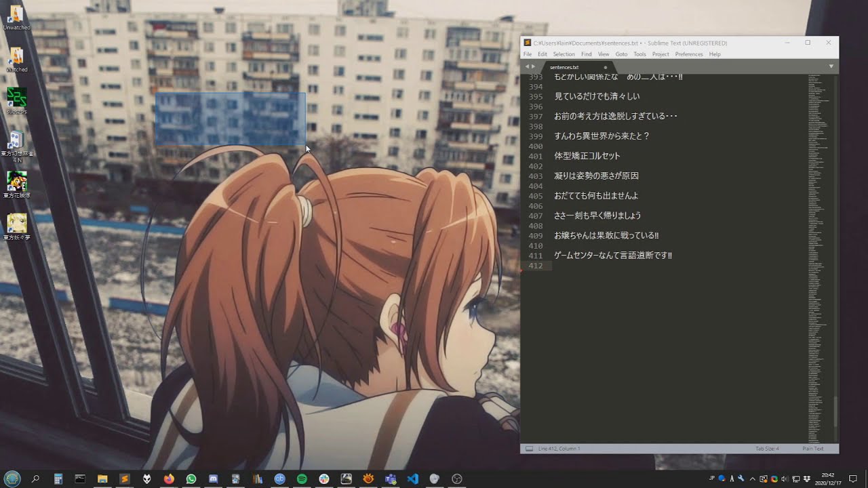The height and width of the screenshot is (488, 868).
Task: Open the Goto menu
Action: click(x=621, y=54)
